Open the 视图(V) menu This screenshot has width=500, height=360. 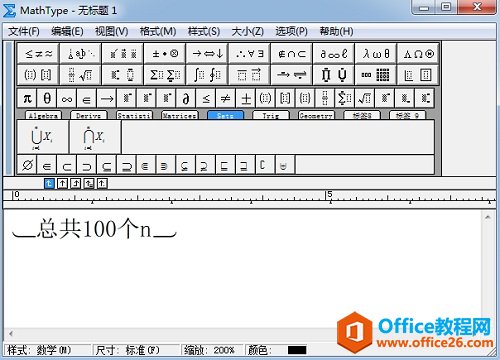pyautogui.click(x=111, y=31)
